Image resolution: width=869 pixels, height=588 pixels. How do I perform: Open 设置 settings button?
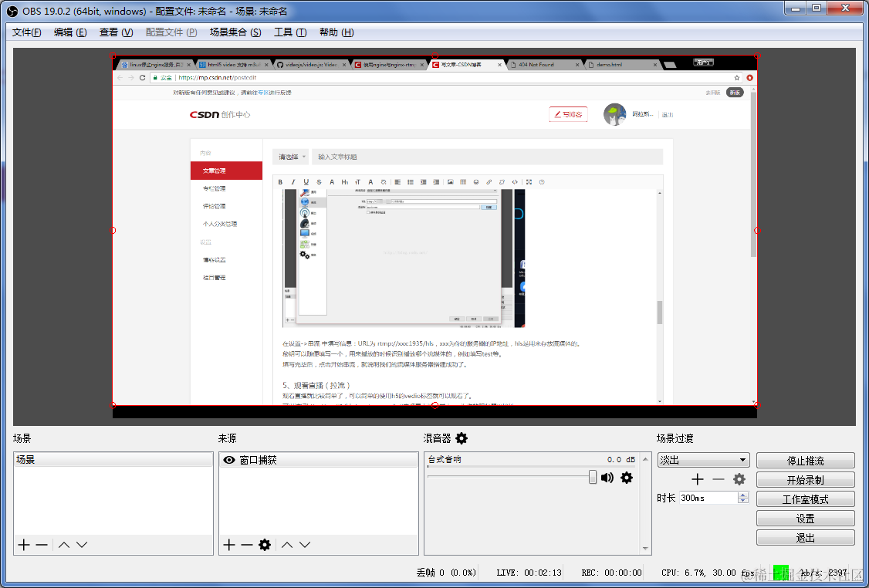click(x=805, y=519)
